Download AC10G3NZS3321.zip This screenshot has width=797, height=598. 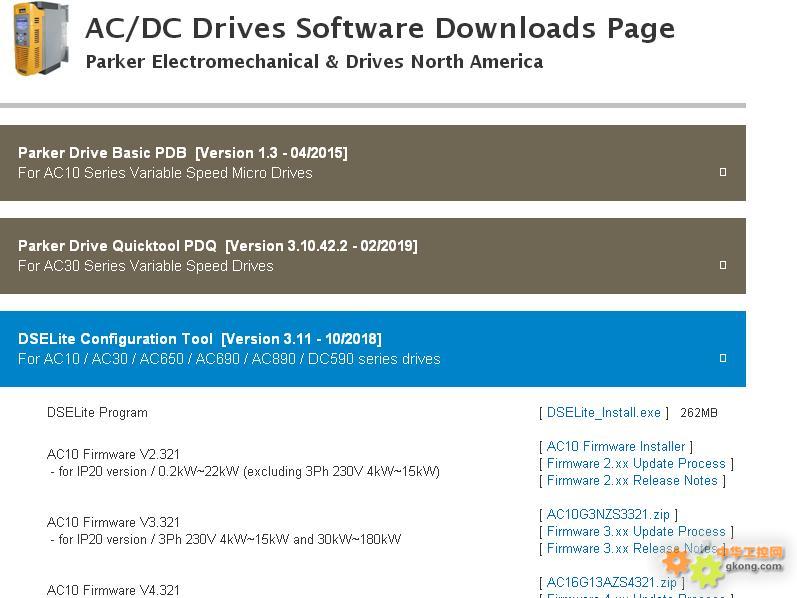608,515
